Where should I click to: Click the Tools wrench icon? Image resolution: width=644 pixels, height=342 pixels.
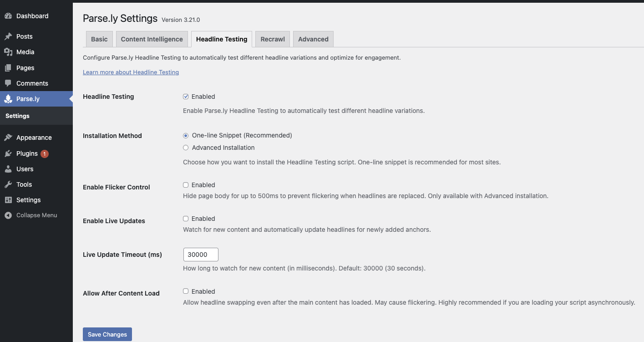[x=8, y=184]
